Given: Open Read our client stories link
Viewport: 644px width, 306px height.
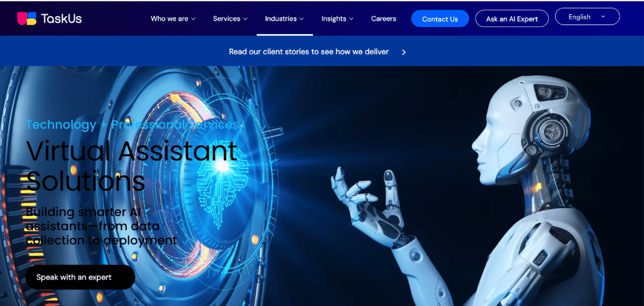Looking at the screenshot, I should [309, 52].
